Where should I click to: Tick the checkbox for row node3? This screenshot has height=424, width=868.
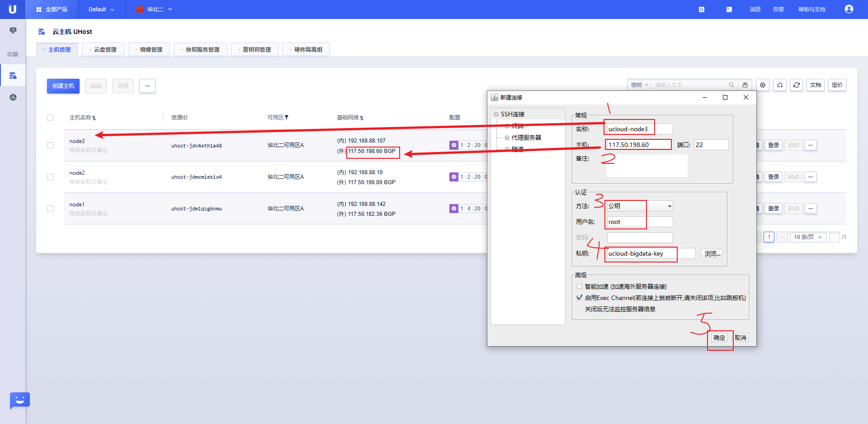pos(50,145)
